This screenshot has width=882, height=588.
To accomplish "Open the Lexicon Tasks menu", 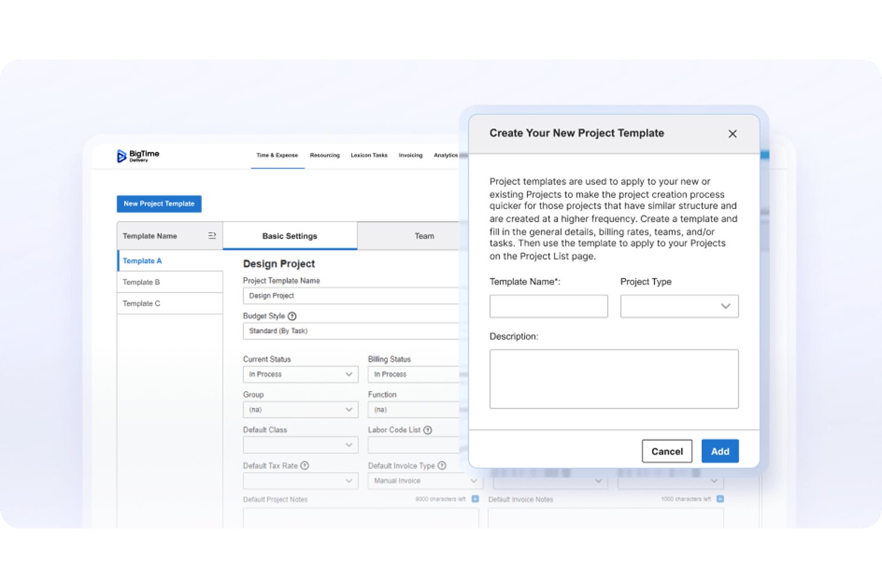I will click(369, 155).
